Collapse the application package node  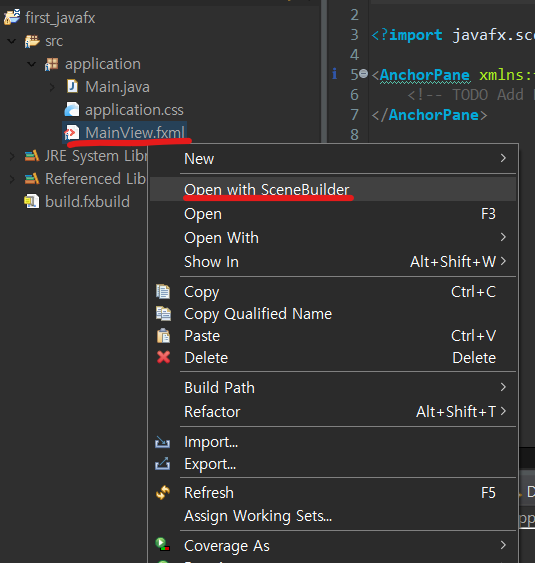32,64
